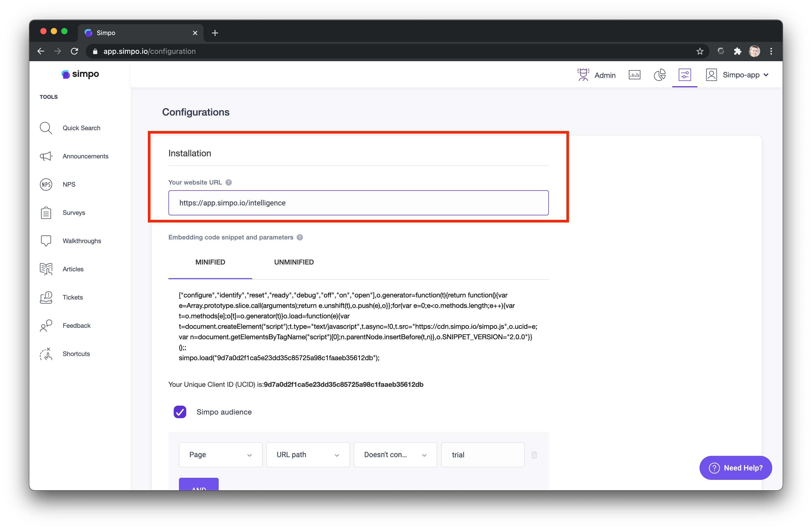Click the Shortcuts hand icon

[46, 354]
